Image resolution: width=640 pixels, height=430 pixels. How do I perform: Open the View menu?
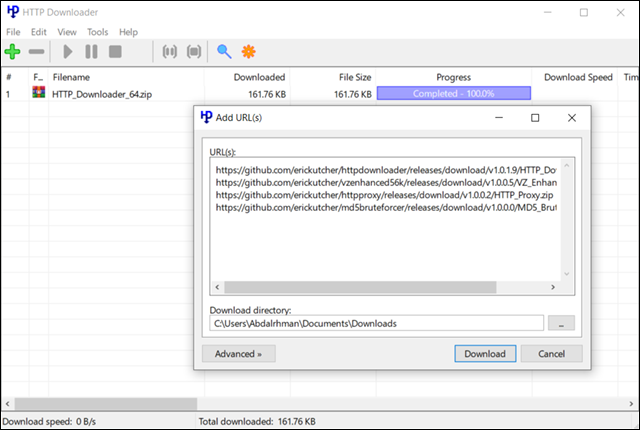pos(67,32)
